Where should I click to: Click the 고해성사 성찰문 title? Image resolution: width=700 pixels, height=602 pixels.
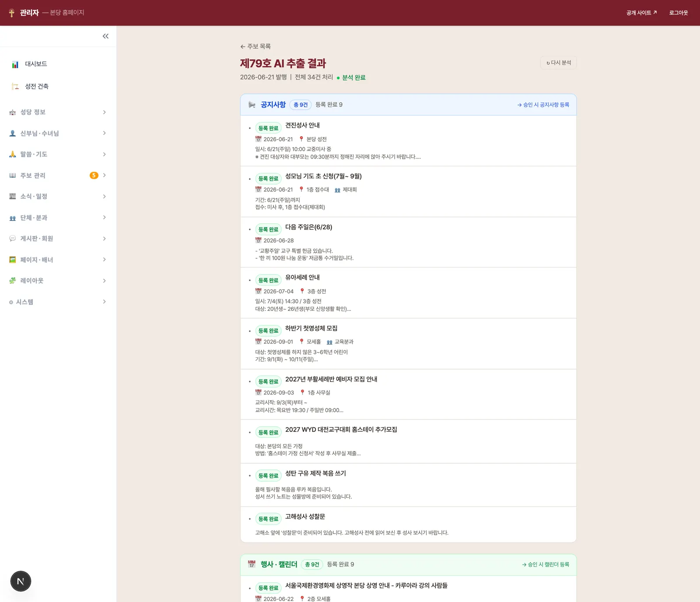tap(305, 517)
